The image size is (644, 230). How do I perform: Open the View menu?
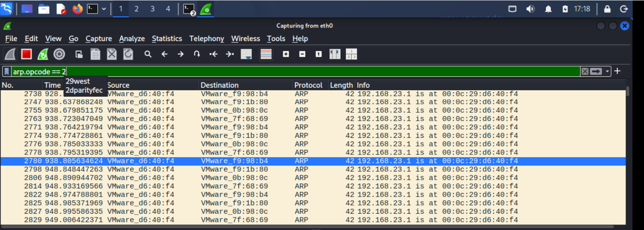point(53,38)
